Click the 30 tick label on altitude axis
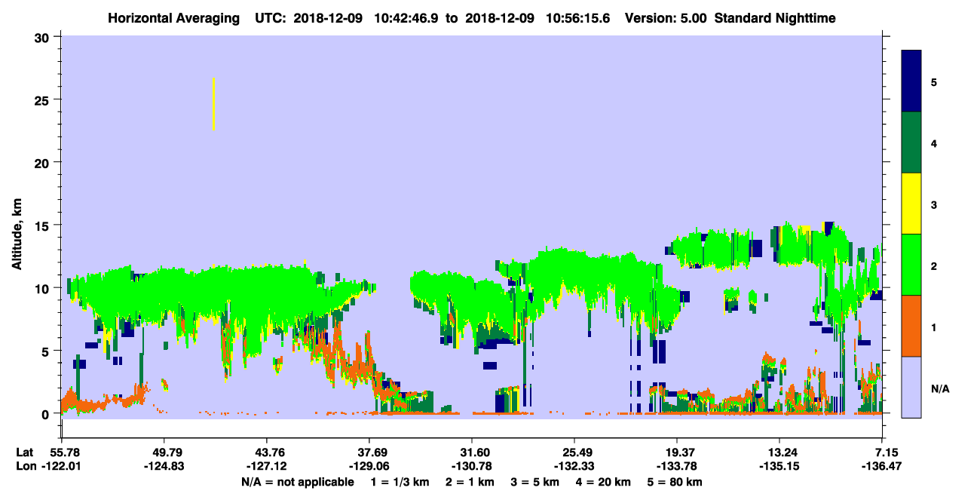980x503 pixels. 44,37
